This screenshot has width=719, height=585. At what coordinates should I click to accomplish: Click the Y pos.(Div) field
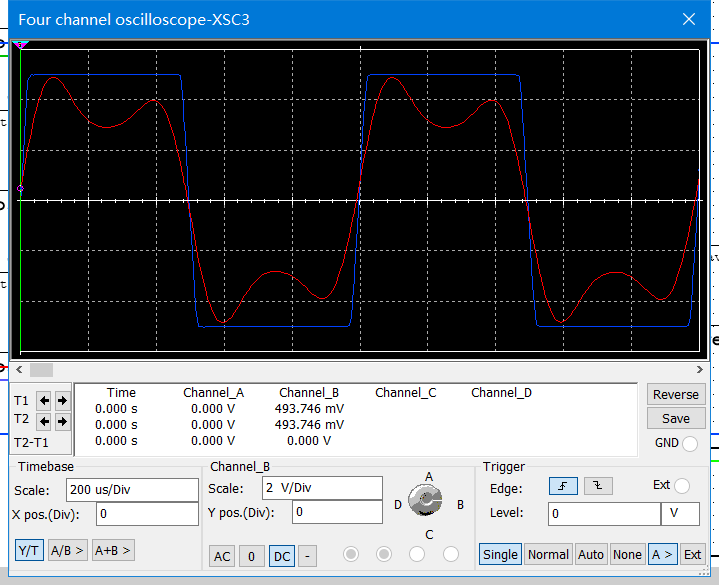337,512
